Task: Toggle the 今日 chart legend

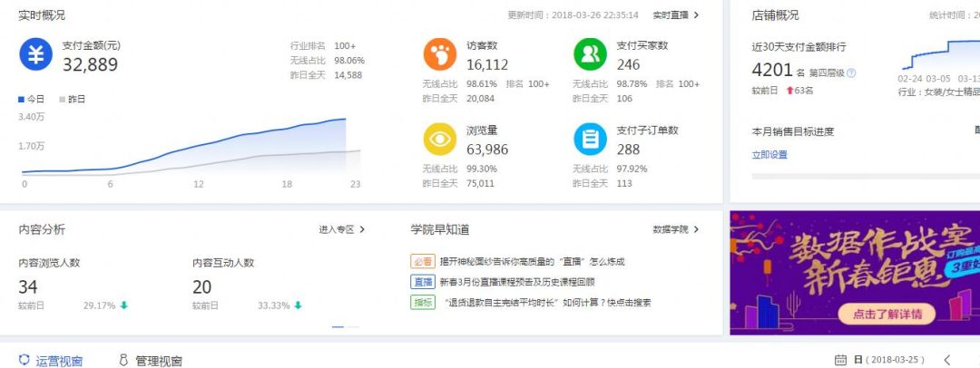Action: [31, 100]
